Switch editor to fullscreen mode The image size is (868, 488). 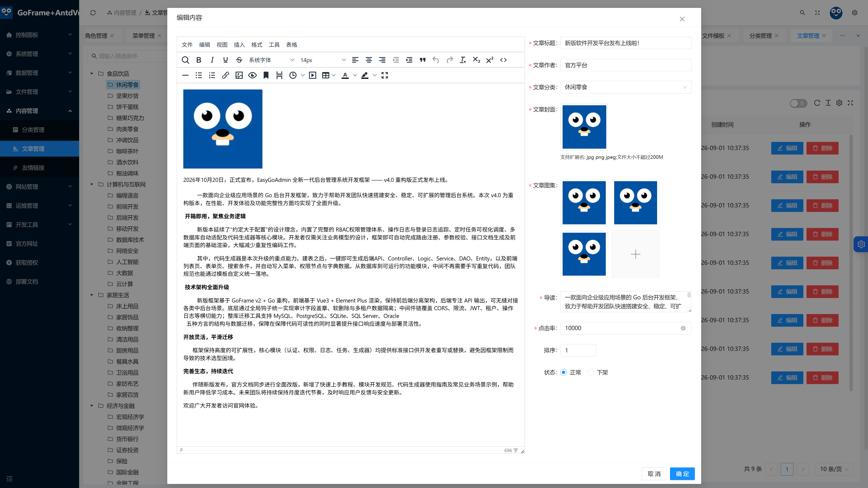[384, 75]
